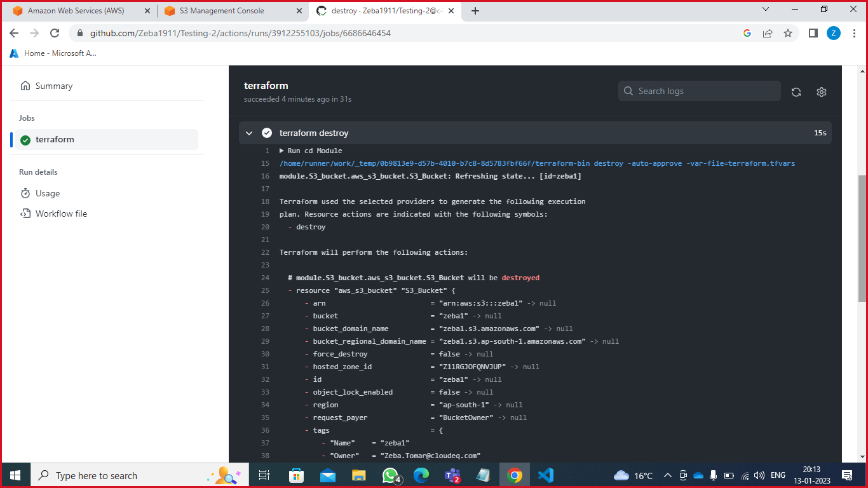Image resolution: width=868 pixels, height=488 pixels.
Task: Toggle browser side panel
Action: pyautogui.click(x=813, y=33)
